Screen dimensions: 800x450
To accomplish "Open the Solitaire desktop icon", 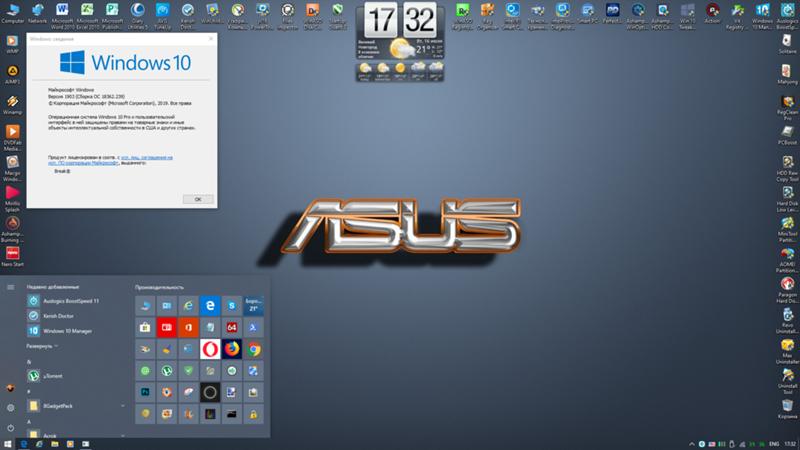I will pyautogui.click(x=787, y=44).
